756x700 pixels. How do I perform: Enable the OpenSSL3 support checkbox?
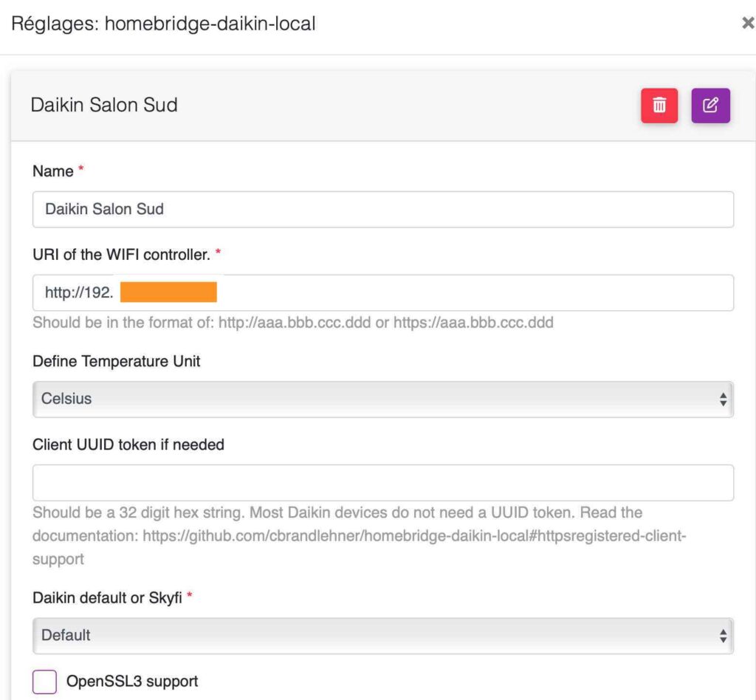click(x=44, y=682)
